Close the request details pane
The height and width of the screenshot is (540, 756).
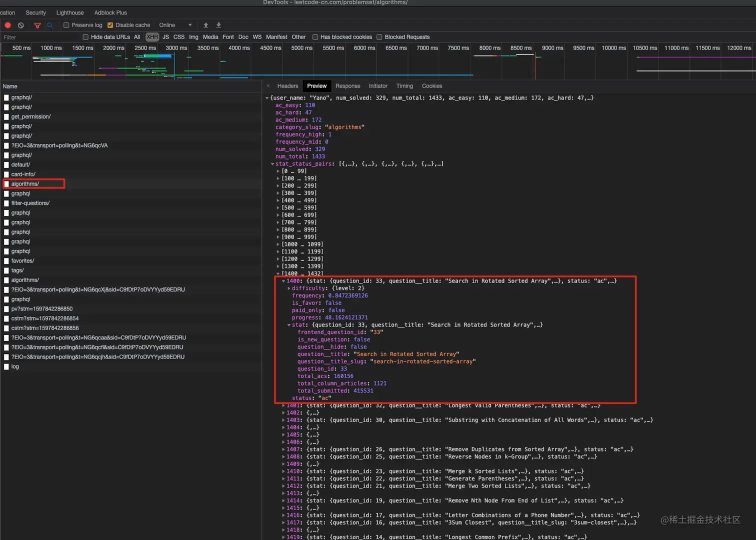[x=268, y=86]
